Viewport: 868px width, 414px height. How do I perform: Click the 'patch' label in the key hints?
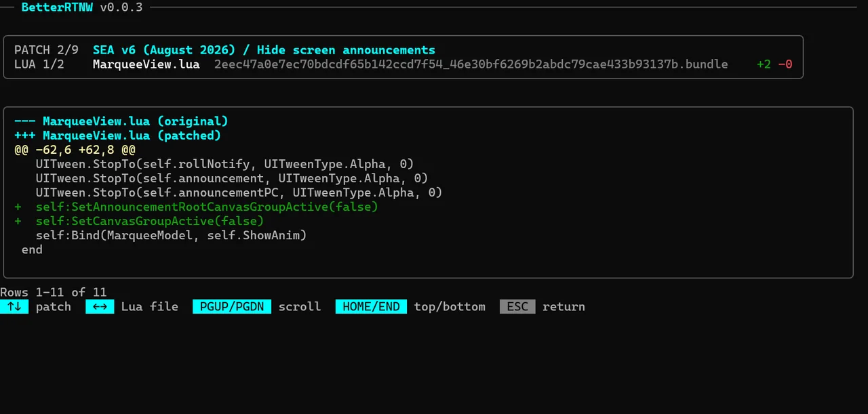[54, 306]
